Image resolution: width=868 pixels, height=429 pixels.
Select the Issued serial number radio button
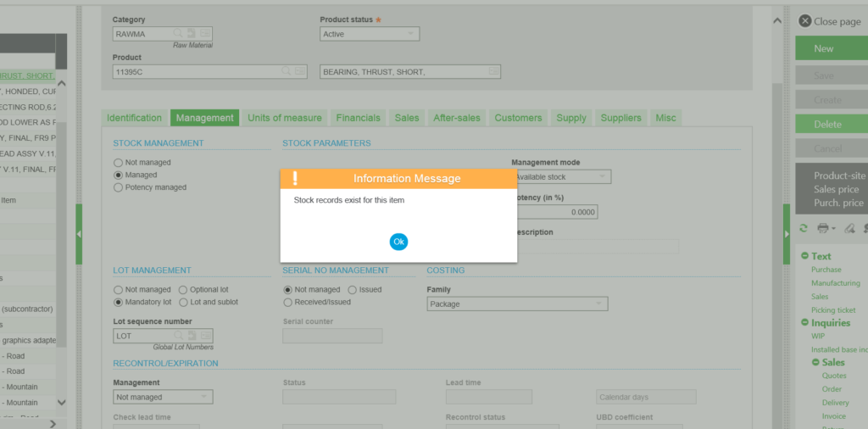[353, 290]
